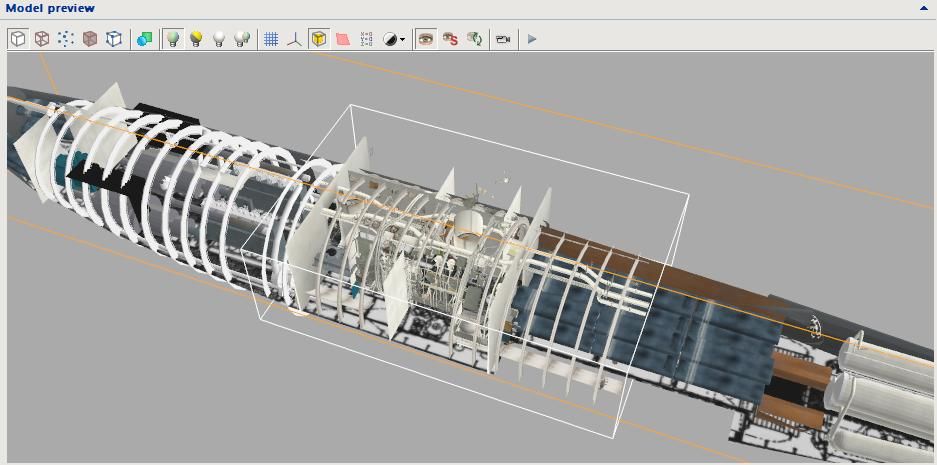Image resolution: width=937 pixels, height=465 pixels.
Task: Click the camera views icon
Action: [x=503, y=39]
